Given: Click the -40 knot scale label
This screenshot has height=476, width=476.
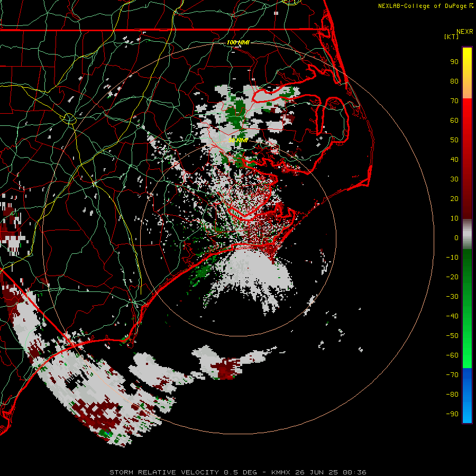Looking at the screenshot, I should tap(452, 316).
